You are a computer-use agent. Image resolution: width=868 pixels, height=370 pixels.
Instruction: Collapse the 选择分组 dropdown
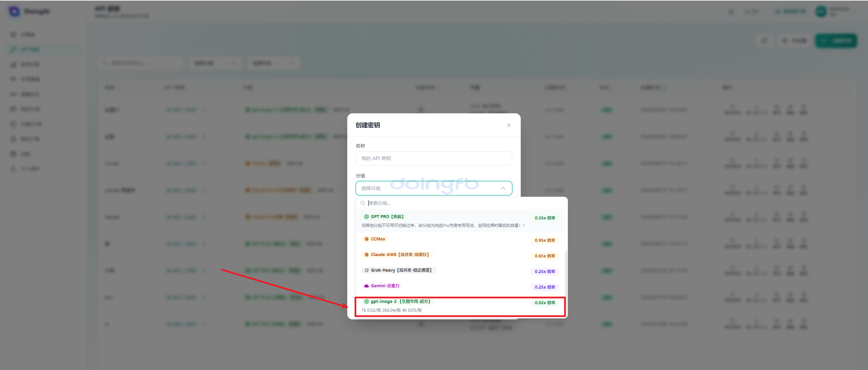(x=503, y=188)
